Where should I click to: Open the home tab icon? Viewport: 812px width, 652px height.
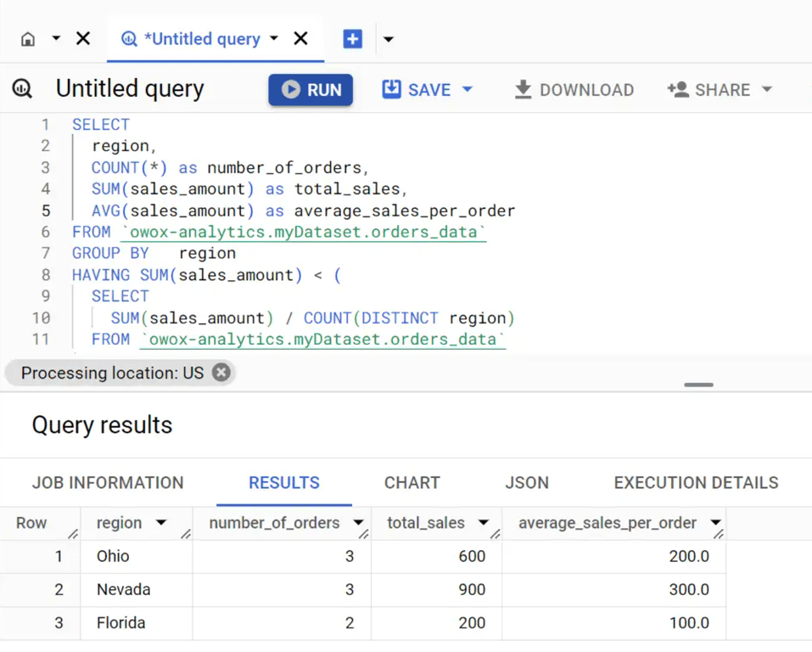28,39
